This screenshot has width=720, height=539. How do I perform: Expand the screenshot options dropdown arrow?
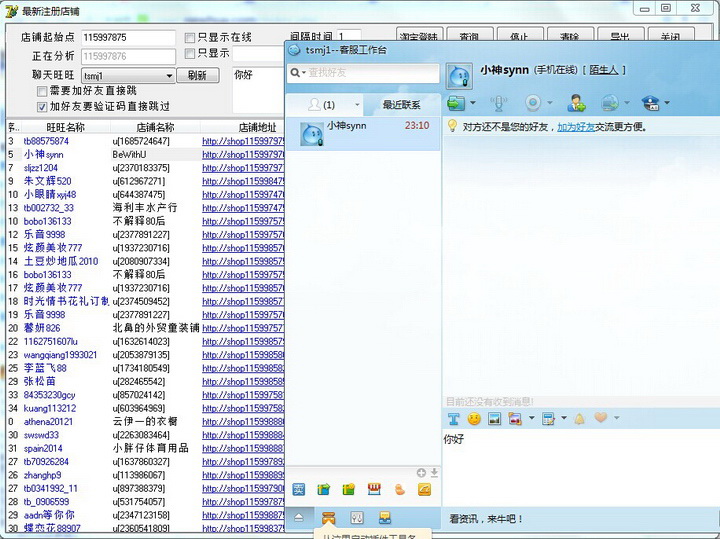coord(532,418)
